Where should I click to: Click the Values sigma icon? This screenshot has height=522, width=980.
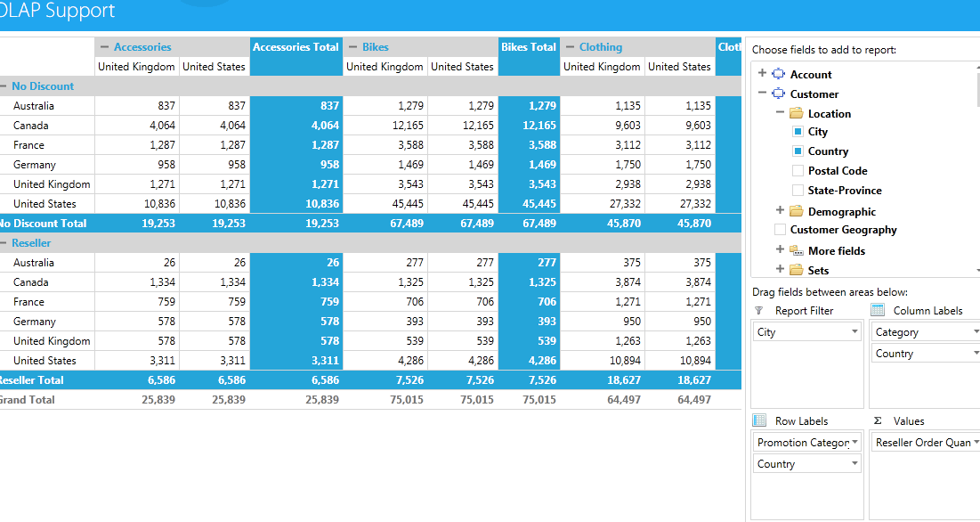coord(878,420)
